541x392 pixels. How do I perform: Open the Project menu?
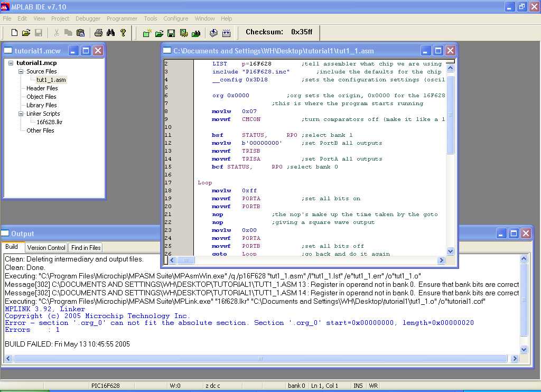click(x=60, y=18)
